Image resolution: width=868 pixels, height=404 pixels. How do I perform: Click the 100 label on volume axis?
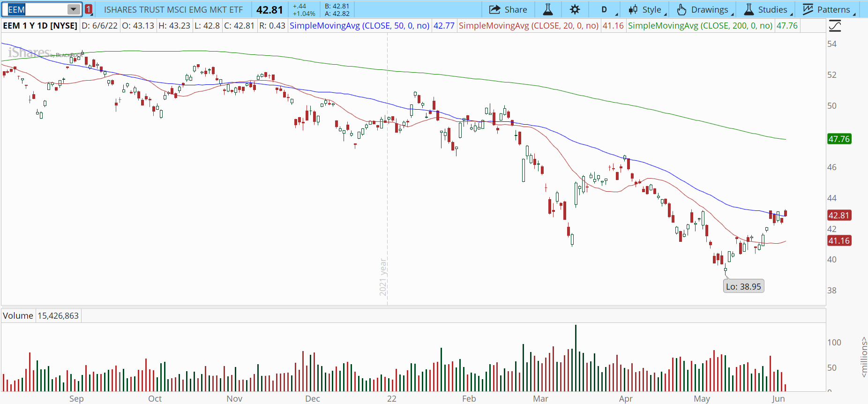pos(834,343)
